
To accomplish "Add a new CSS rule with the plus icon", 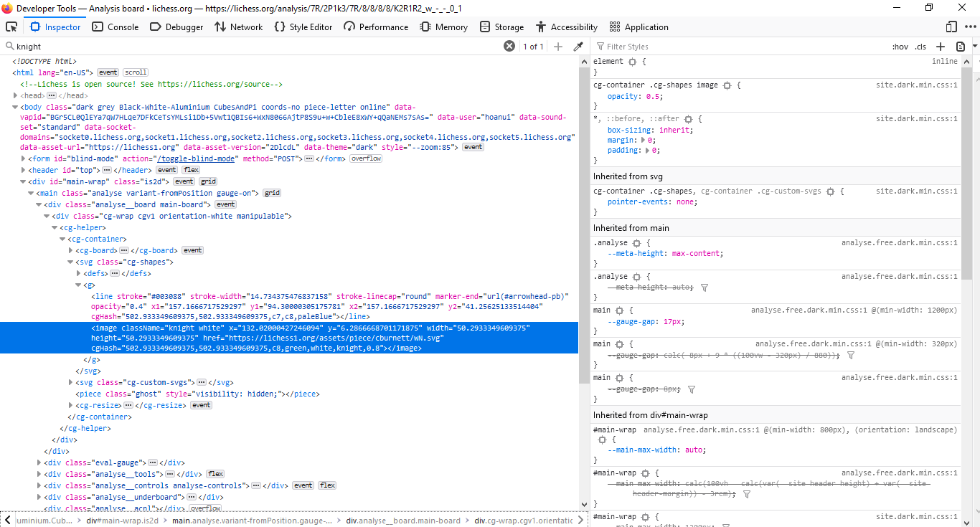I will [940, 46].
